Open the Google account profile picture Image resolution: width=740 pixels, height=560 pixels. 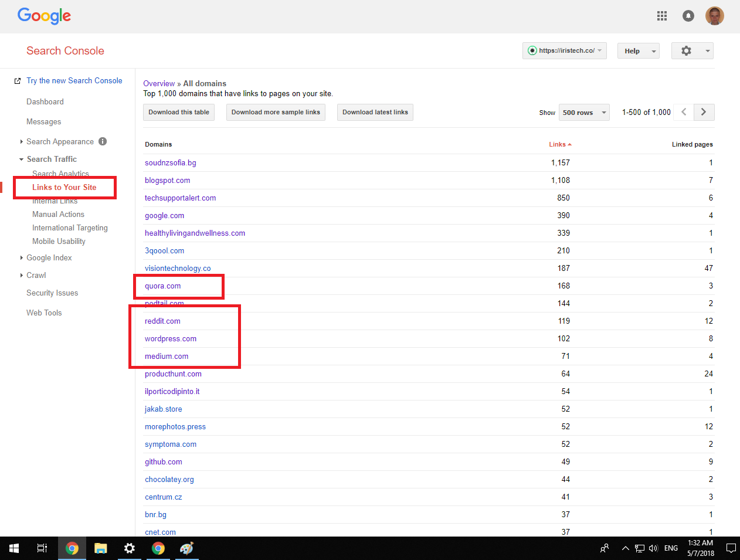coord(714,16)
